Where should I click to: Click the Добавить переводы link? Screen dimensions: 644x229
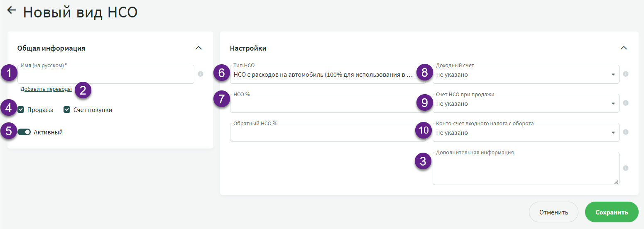(46, 89)
